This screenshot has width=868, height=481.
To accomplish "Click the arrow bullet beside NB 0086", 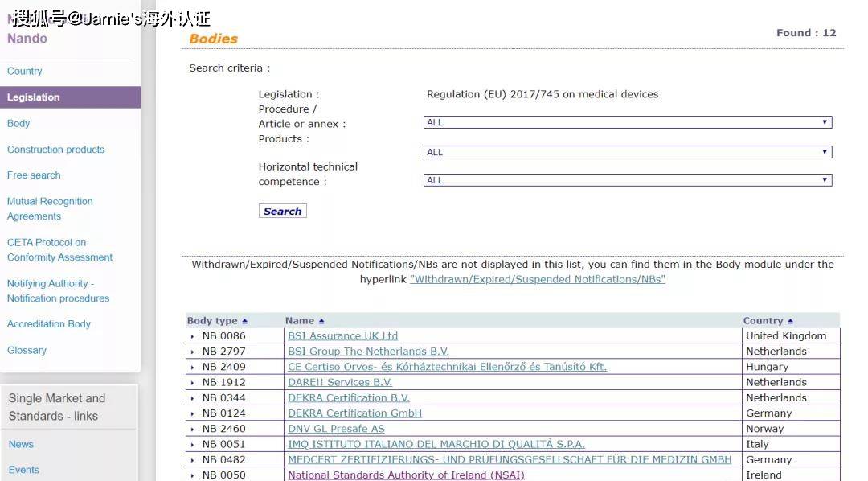I will [193, 336].
